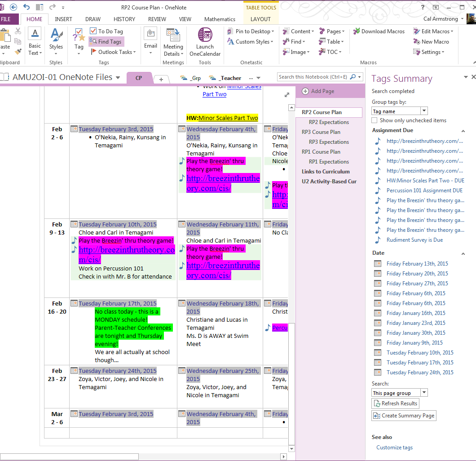
Task: Open the Table macro menu
Action: 331,42
